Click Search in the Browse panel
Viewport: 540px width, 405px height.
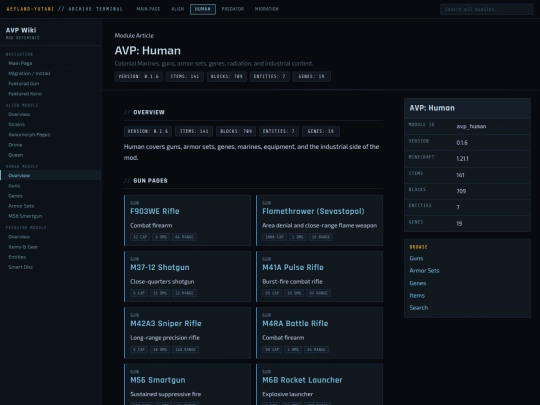tap(419, 308)
